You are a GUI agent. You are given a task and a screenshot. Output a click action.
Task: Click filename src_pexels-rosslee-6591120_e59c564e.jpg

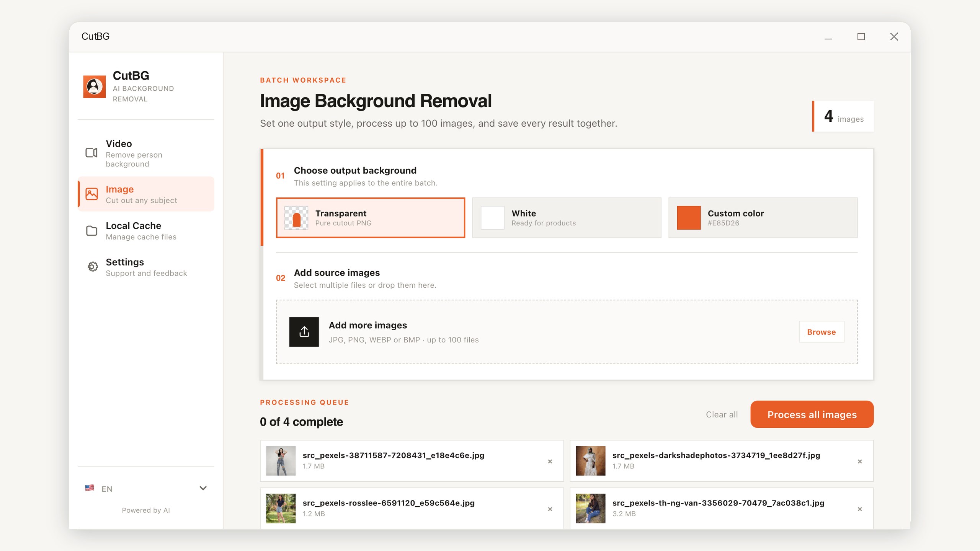[x=389, y=503]
